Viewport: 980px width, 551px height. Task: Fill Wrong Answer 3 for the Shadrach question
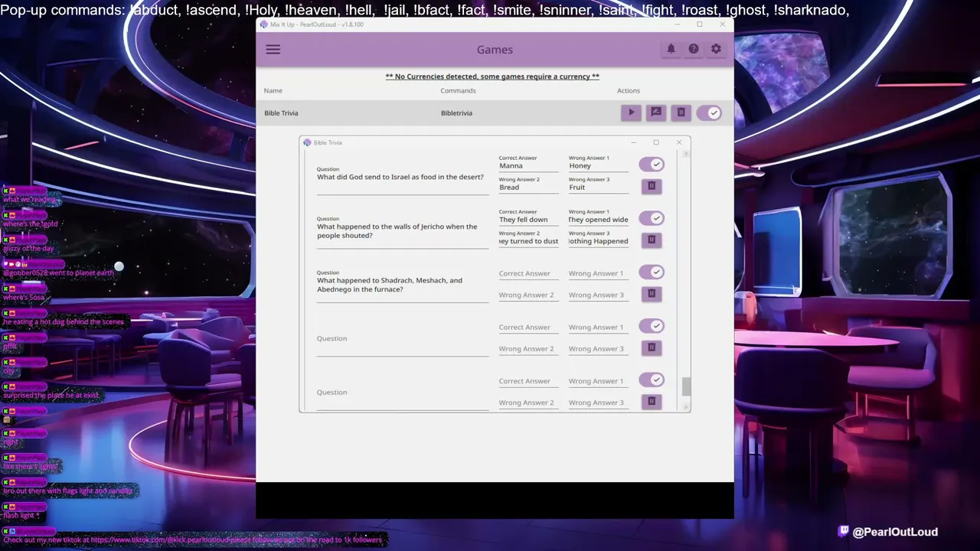pos(598,295)
